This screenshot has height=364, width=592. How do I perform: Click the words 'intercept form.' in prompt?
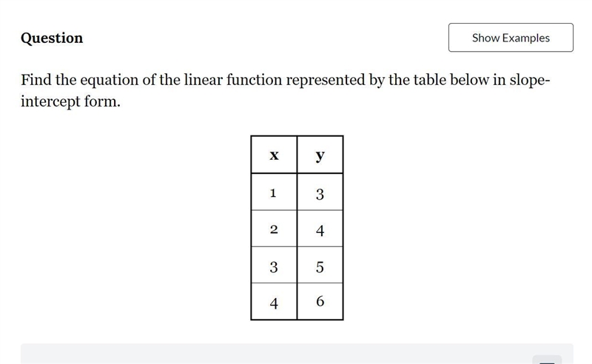[x=70, y=101]
